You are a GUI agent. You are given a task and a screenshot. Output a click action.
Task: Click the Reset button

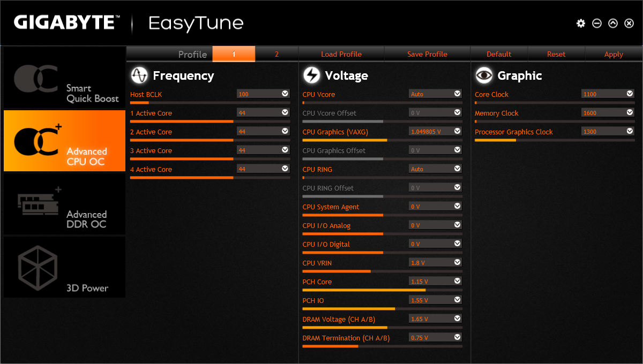(x=556, y=54)
